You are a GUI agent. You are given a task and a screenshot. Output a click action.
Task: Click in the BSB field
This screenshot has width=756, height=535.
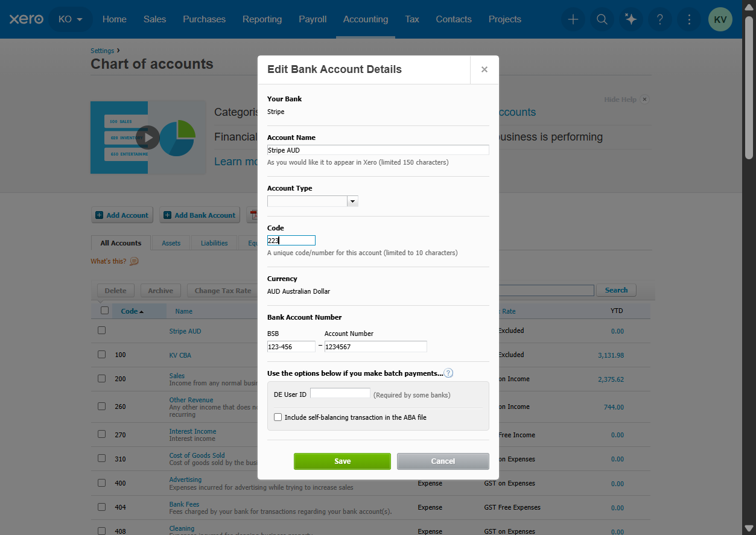pos(291,346)
